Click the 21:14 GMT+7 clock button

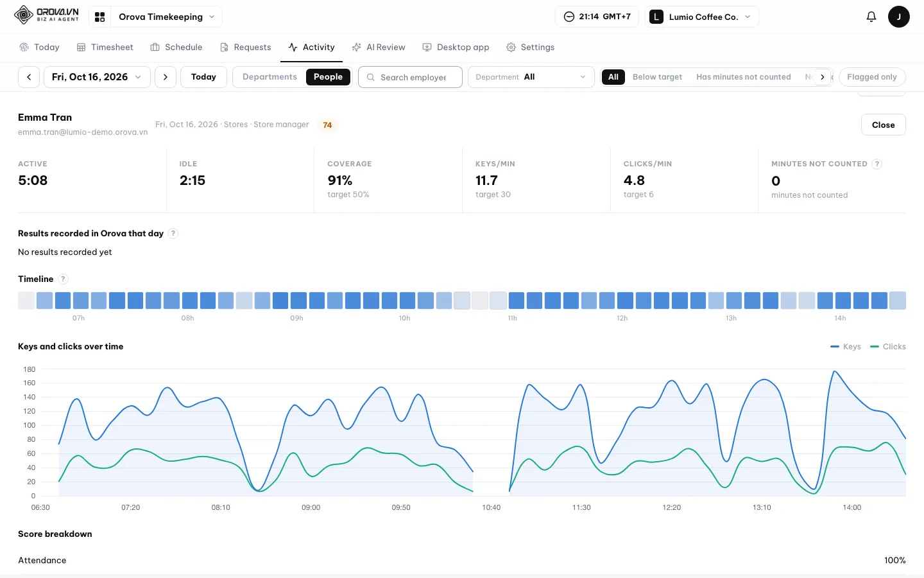click(597, 17)
